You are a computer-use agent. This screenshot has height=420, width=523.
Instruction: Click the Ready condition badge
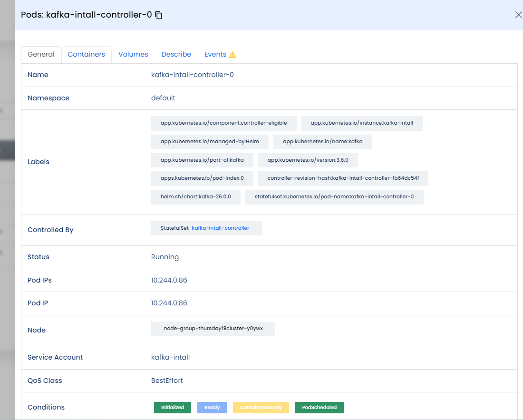coord(212,407)
